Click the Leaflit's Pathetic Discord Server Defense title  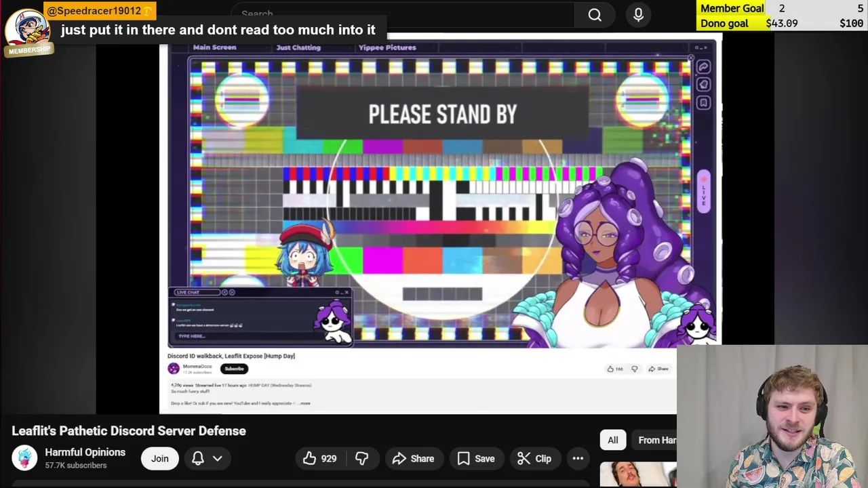pos(129,431)
